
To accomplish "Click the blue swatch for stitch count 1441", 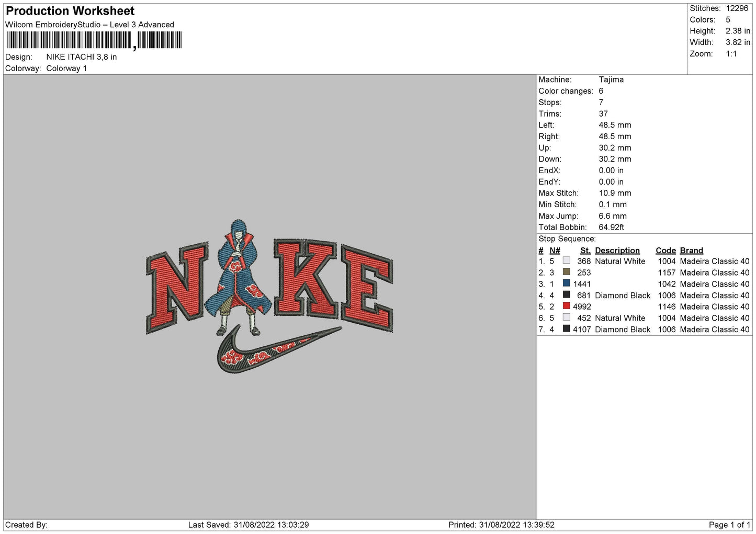I will 566,283.
